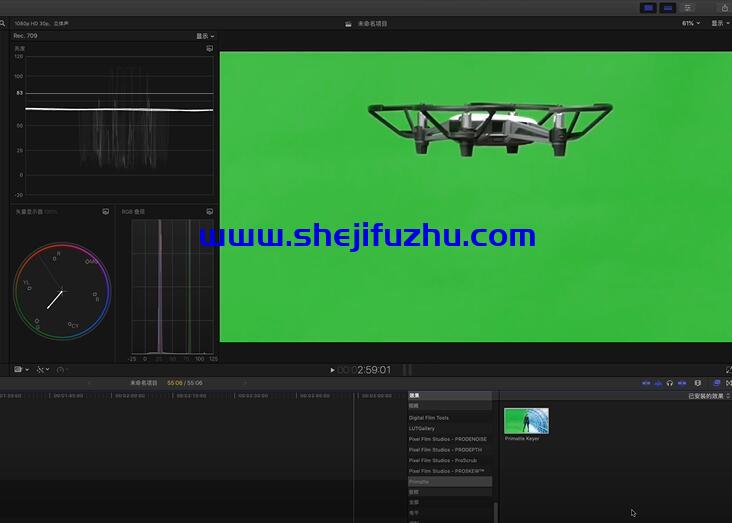Click the search magnifier icon in the browser
This screenshot has height=523, width=732.
click(2, 23)
